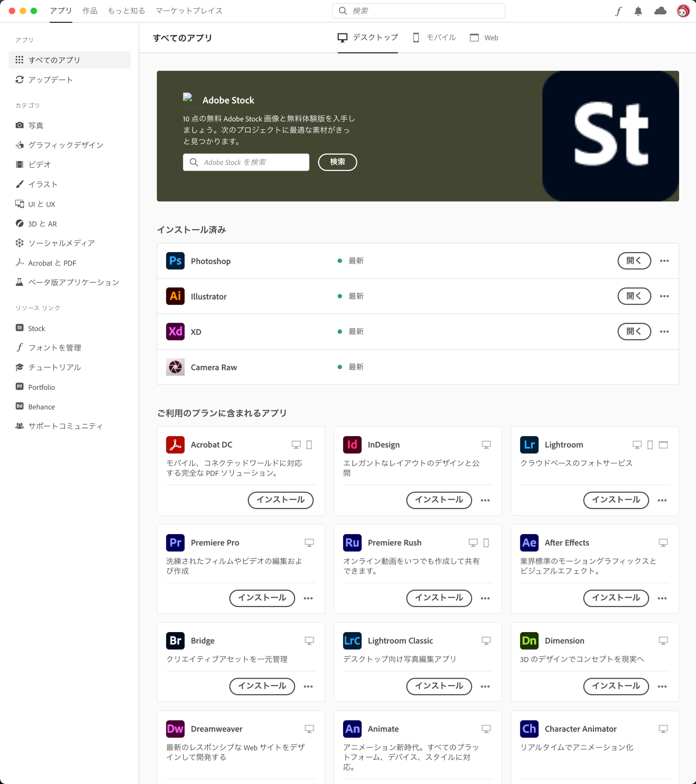Open more options menu for XD
This screenshot has width=696, height=784.
coord(664,331)
